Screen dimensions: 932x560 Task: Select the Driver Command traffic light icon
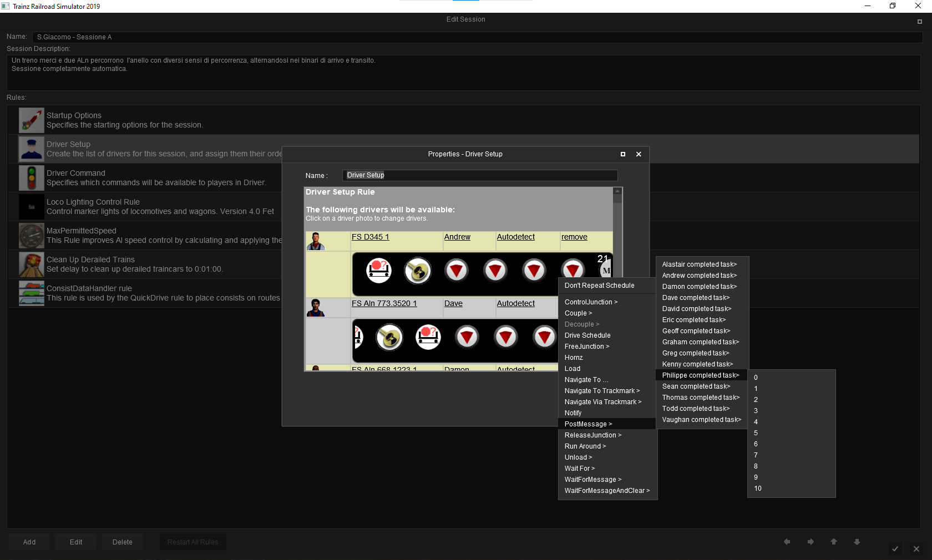(x=31, y=177)
